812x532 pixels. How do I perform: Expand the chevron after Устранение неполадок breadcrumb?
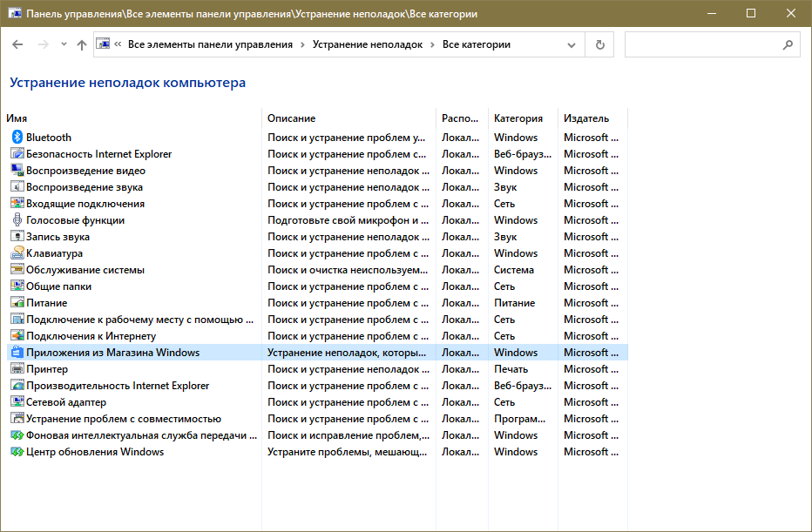432,44
